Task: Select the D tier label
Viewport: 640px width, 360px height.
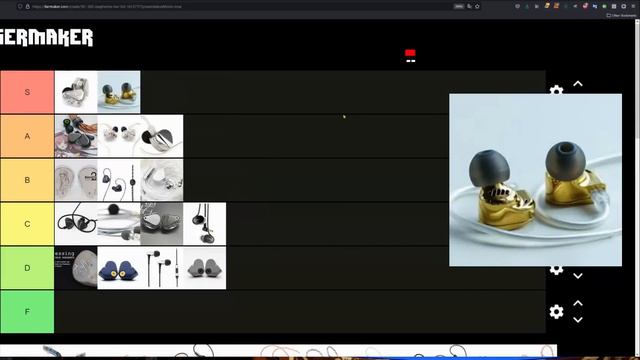Action: [x=27, y=268]
